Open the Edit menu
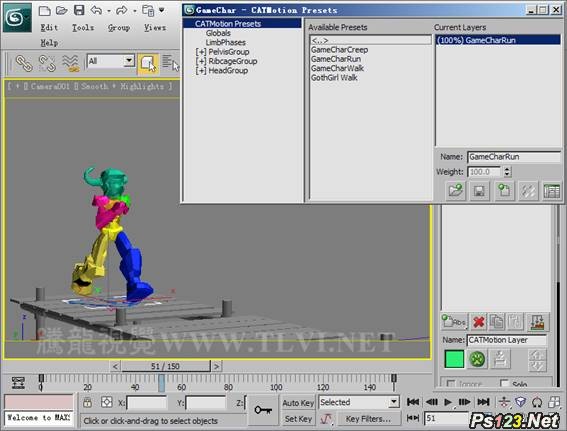The image size is (567, 431). pos(49,27)
